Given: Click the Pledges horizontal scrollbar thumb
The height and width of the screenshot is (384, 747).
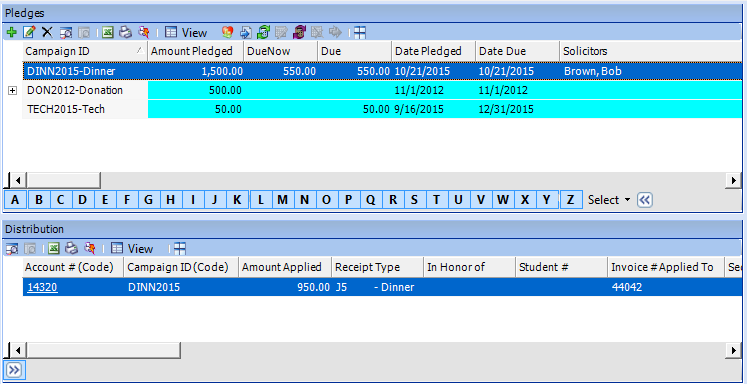Looking at the screenshot, I should coord(63,181).
